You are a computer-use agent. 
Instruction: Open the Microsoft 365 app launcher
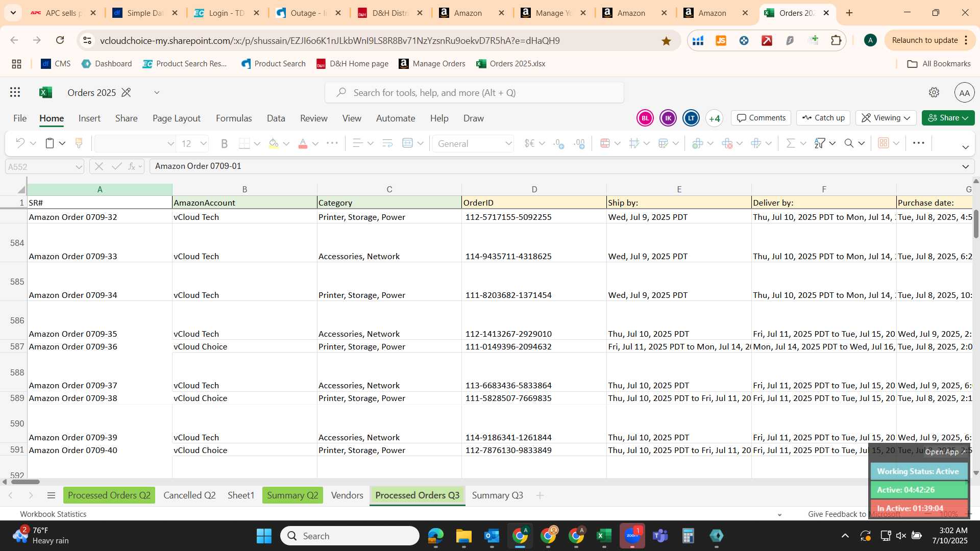[x=15, y=92]
